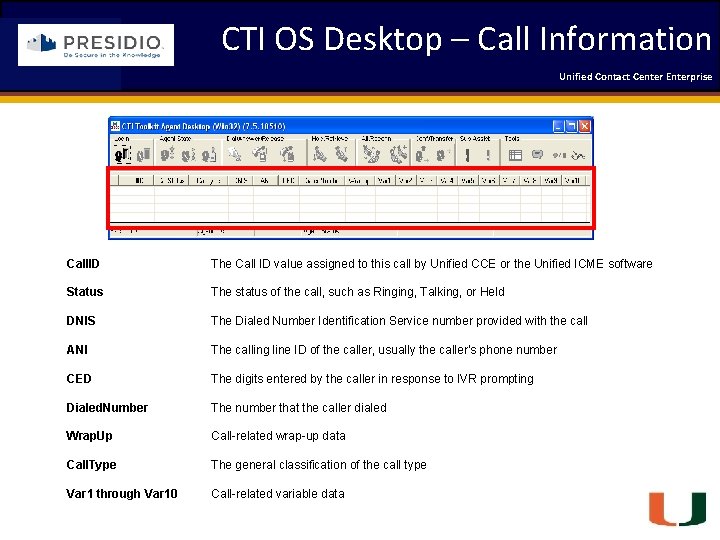Viewport: 720px width, 540px height.
Task: Click the 'Var1 through Var10' term
Action: coord(122,494)
